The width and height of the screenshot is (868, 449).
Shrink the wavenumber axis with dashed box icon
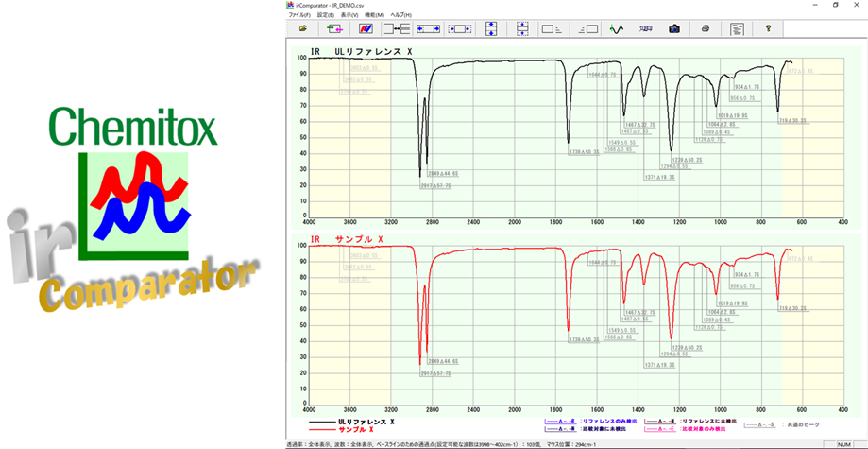[x=460, y=28]
